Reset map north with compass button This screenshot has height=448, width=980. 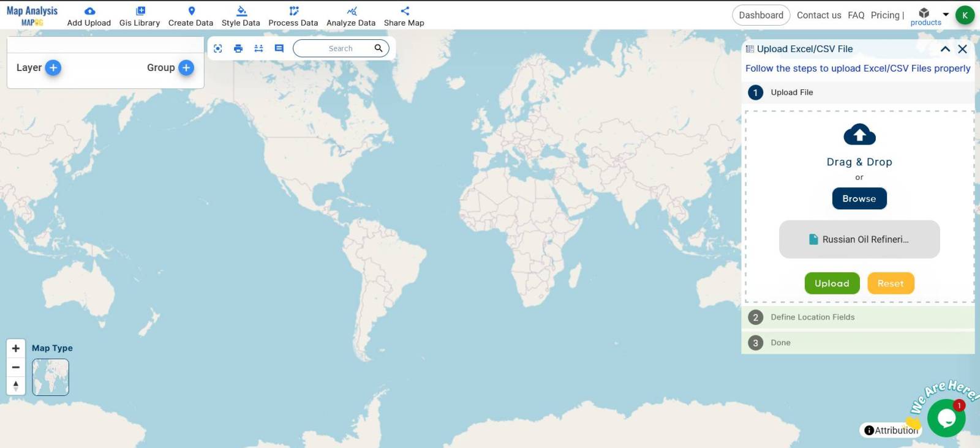pos(16,386)
